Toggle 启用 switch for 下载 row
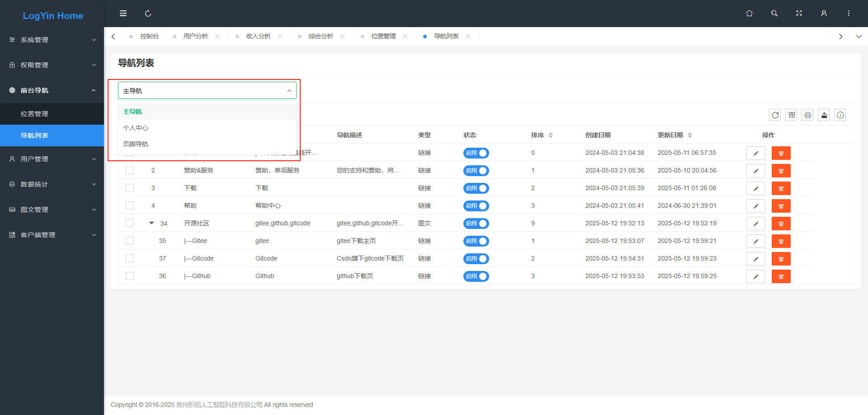The height and width of the screenshot is (415, 868). pyautogui.click(x=476, y=188)
